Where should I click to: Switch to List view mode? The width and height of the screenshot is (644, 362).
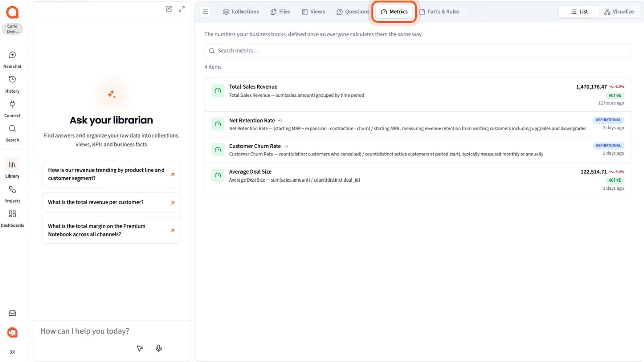(579, 12)
